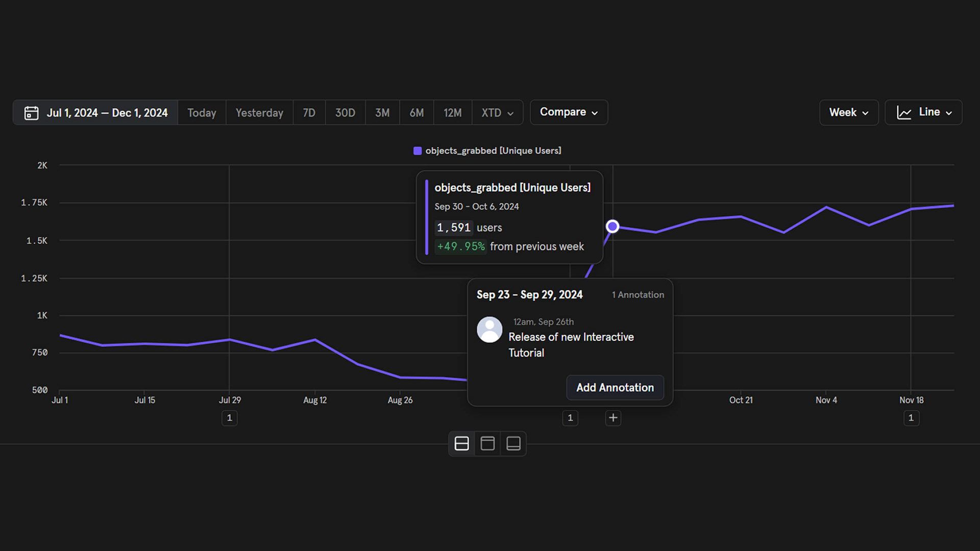Click the highlighted Sep 30 data point
The height and width of the screenshot is (551, 980).
612,226
